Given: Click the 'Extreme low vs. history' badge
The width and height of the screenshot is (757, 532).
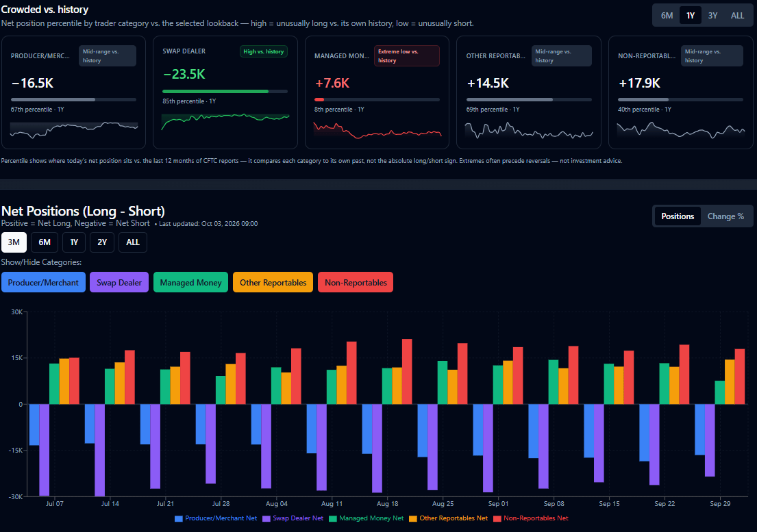Looking at the screenshot, I should click(406, 56).
